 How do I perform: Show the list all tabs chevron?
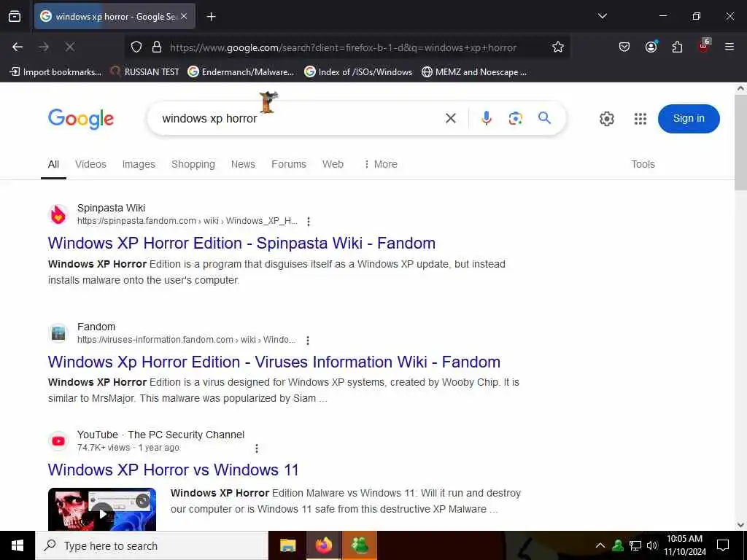(x=602, y=16)
